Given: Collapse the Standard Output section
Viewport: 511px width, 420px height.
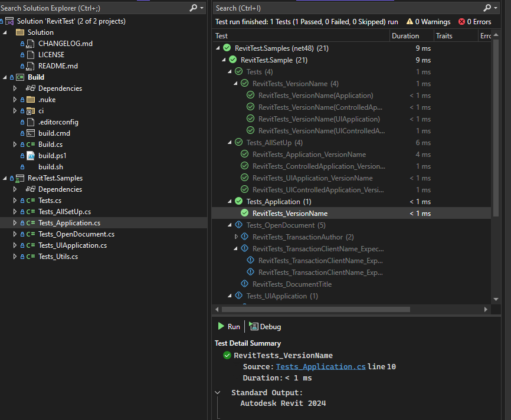Looking at the screenshot, I should tap(218, 392).
